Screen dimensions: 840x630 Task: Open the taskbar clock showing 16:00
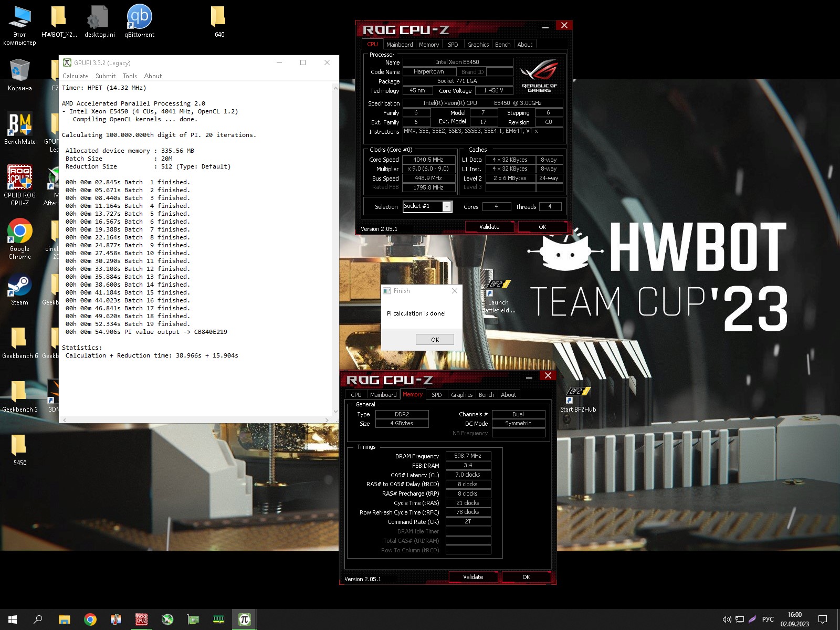[794, 619]
